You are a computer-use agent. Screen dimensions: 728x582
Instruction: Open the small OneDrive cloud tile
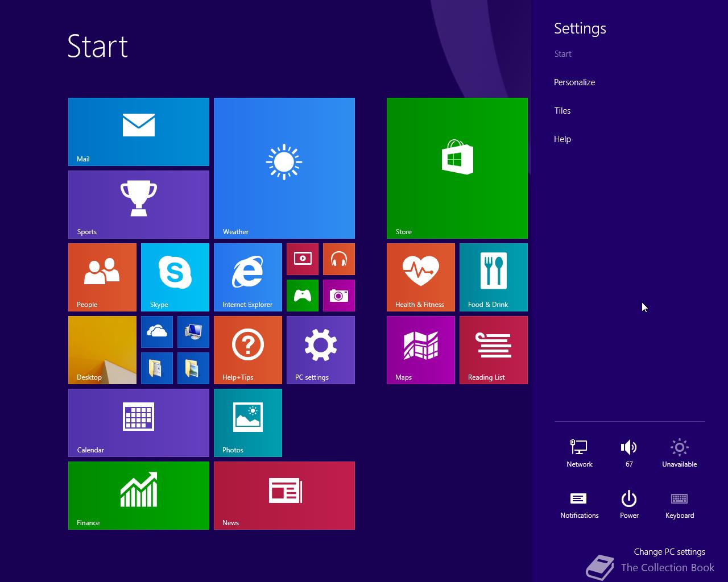157,332
